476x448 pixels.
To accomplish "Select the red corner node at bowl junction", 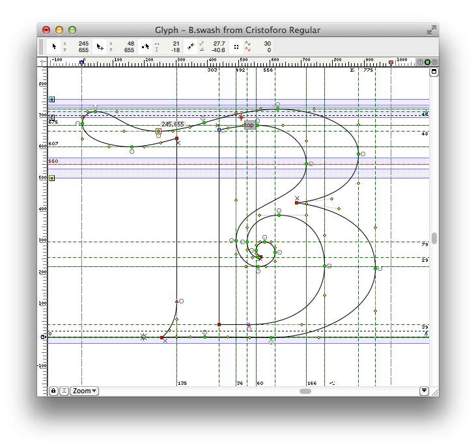I will point(296,203).
